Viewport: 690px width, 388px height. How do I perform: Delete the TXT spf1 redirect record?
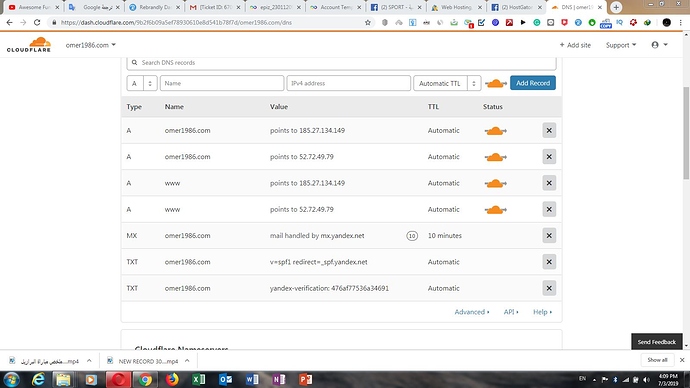pyautogui.click(x=549, y=262)
